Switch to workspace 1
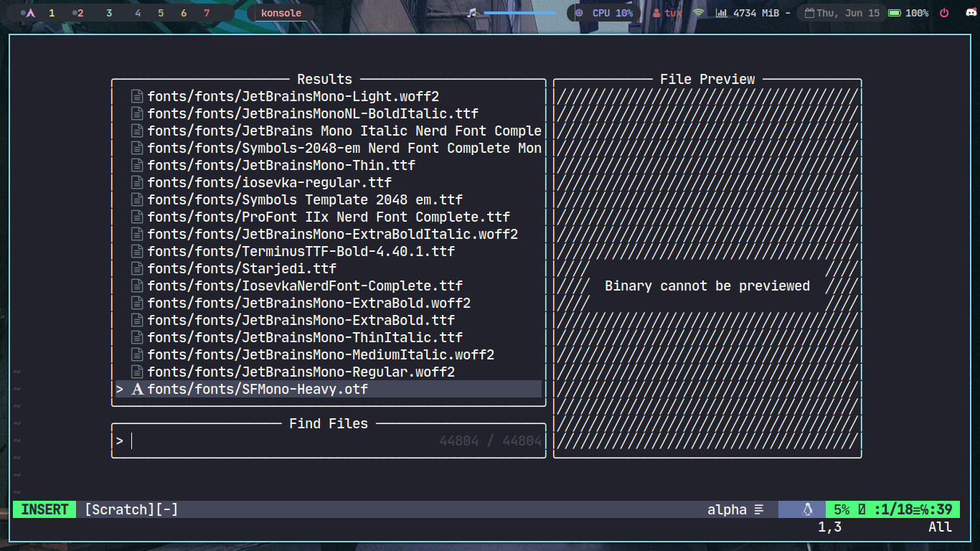This screenshot has height=551, width=980. 52,13
